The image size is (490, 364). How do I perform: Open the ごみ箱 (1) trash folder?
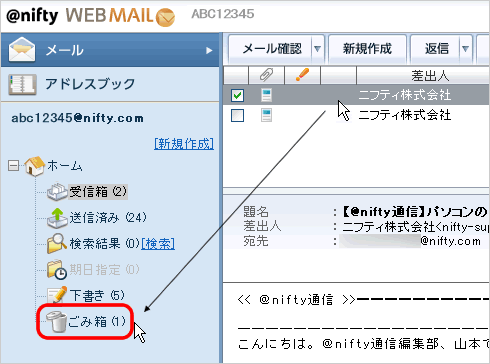[x=97, y=322]
